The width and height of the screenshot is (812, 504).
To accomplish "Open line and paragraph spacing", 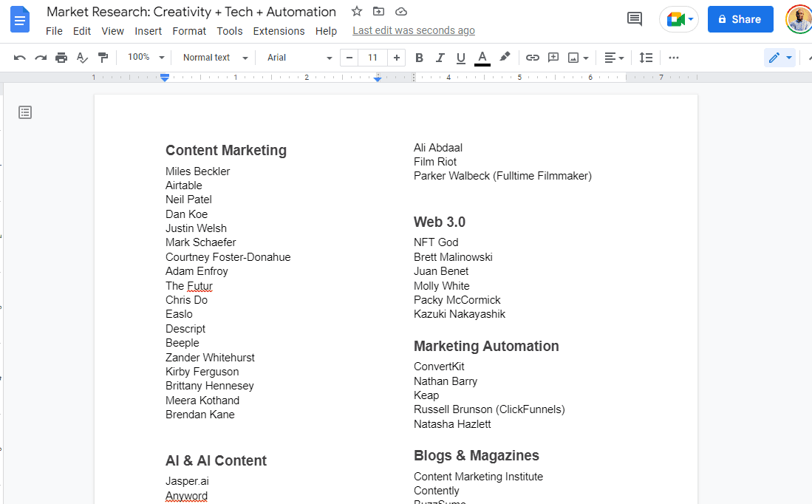I will pos(646,58).
